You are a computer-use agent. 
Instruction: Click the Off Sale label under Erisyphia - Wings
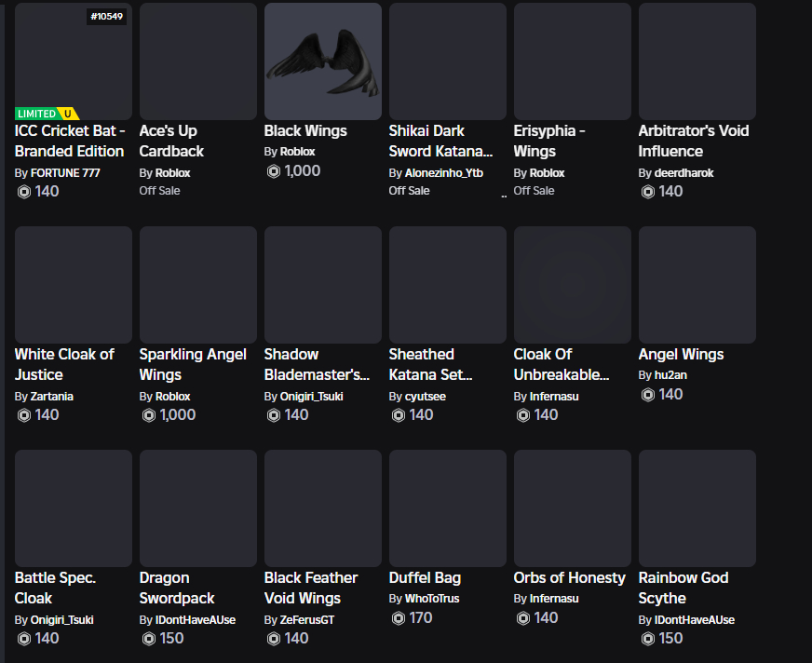pyautogui.click(x=534, y=191)
